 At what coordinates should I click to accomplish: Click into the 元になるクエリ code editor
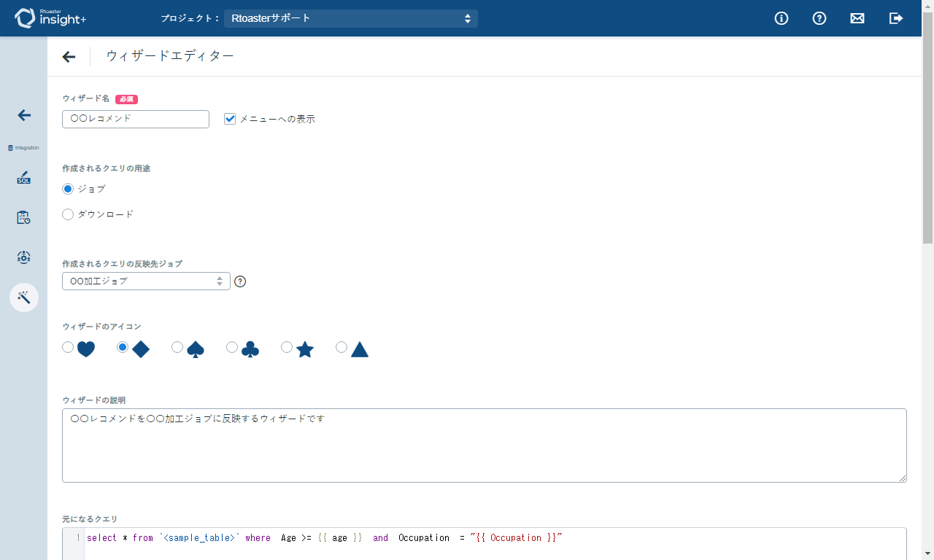[485, 543]
